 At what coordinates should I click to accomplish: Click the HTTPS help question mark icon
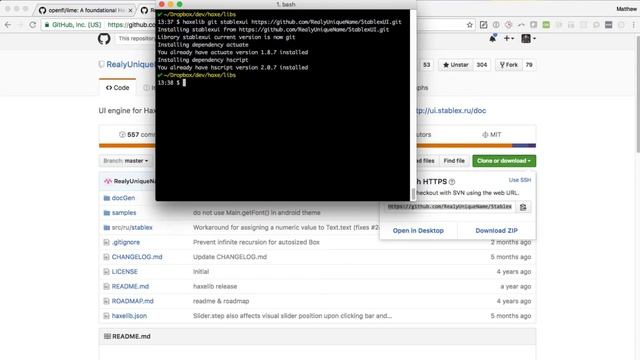click(452, 182)
